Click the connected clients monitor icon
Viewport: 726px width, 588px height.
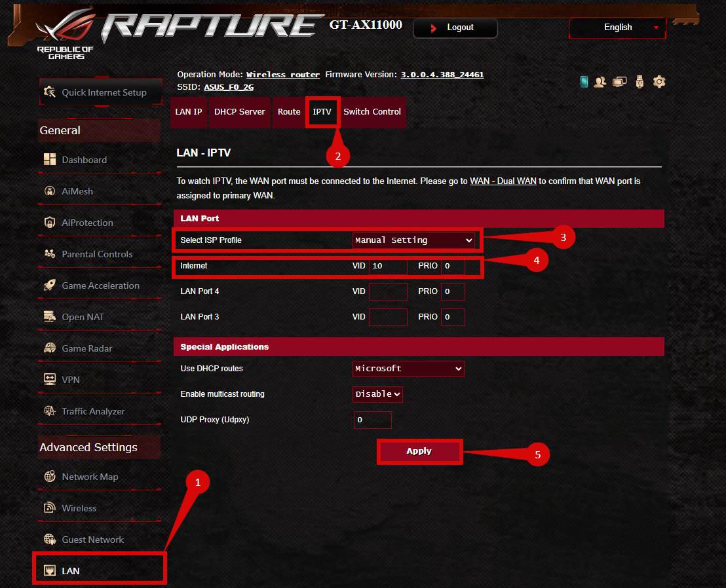619,82
